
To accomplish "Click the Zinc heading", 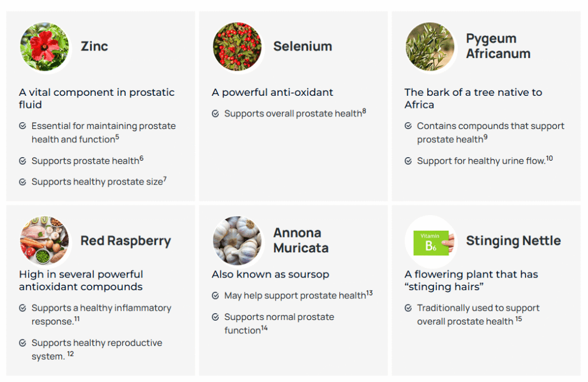I will point(94,46).
